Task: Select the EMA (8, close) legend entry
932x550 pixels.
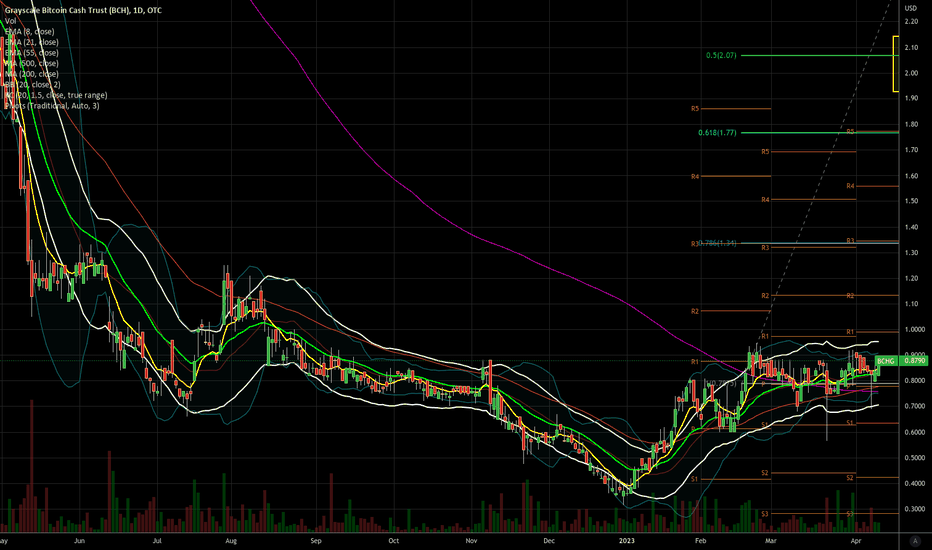Action: pyautogui.click(x=30, y=32)
